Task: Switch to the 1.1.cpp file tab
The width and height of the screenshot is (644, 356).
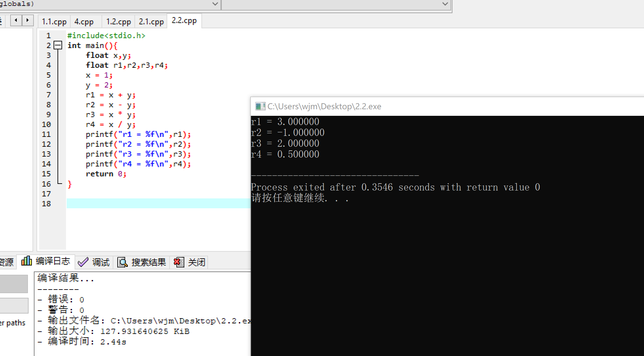Action: (54, 22)
